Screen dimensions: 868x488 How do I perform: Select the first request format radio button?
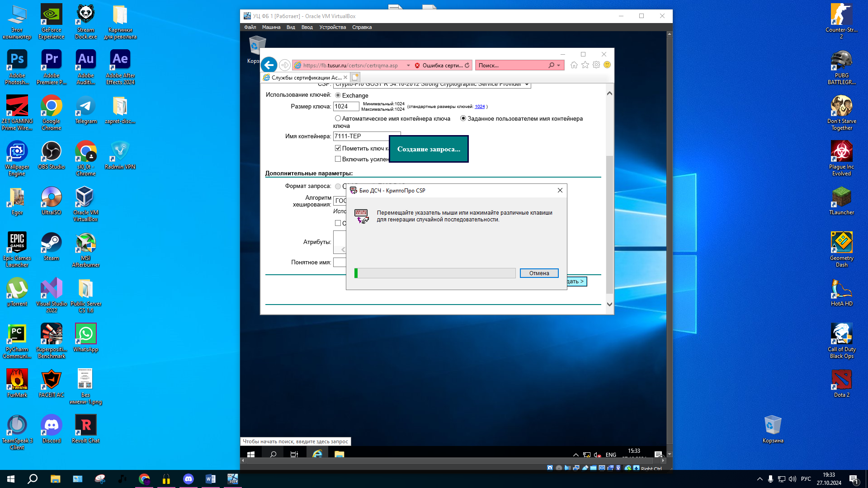(338, 186)
